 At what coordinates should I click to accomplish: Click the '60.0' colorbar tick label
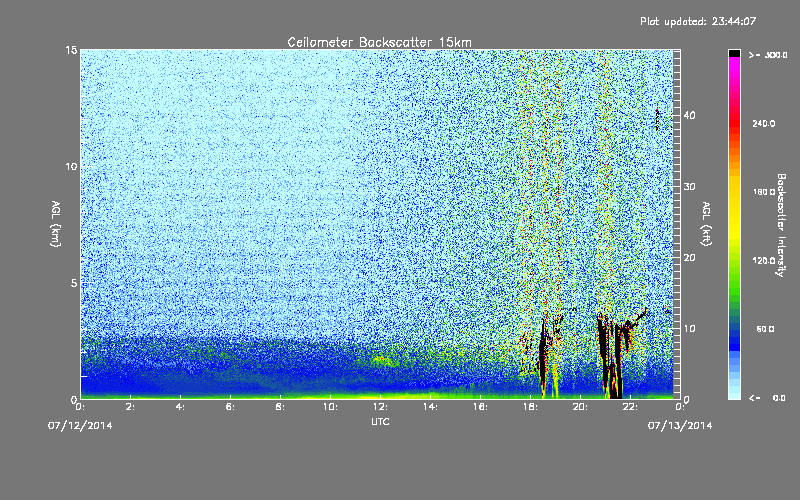tap(765, 329)
